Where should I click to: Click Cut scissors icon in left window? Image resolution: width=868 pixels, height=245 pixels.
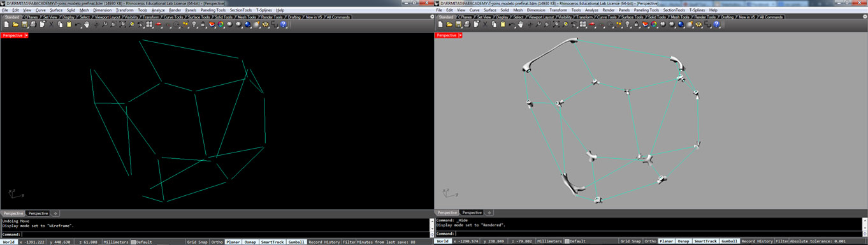click(x=51, y=24)
